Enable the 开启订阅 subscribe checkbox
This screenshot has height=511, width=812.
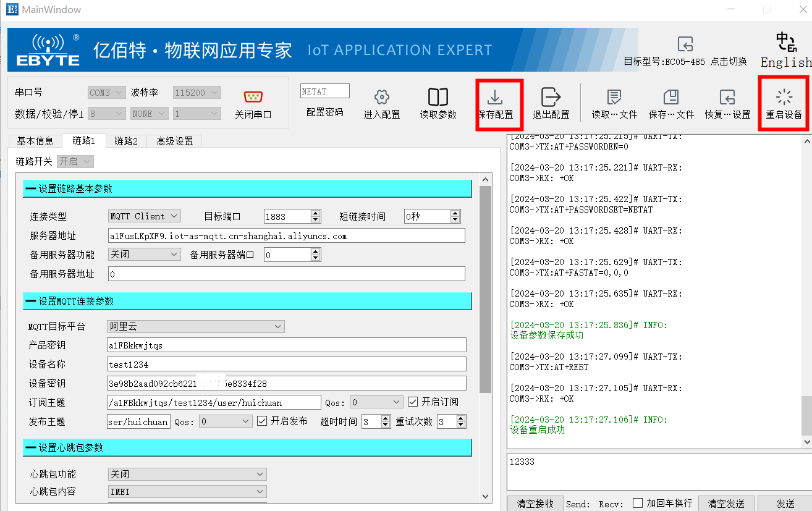pos(412,402)
